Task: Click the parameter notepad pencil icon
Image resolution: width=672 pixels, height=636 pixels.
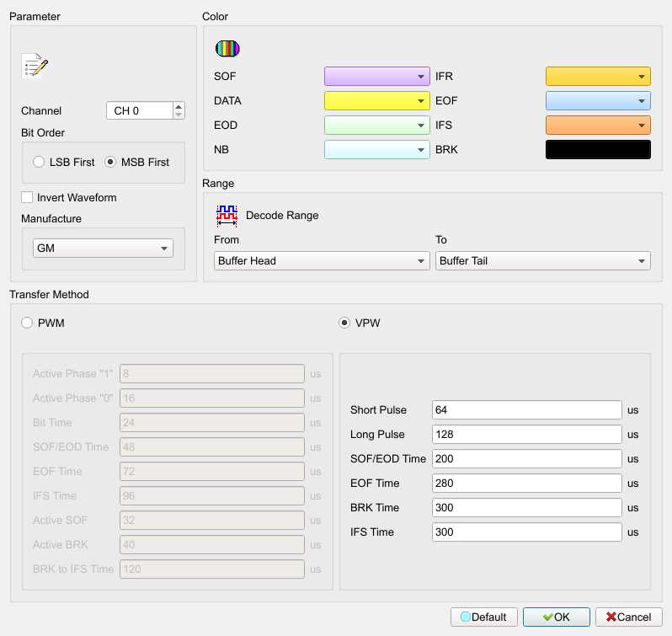Action: [35, 66]
